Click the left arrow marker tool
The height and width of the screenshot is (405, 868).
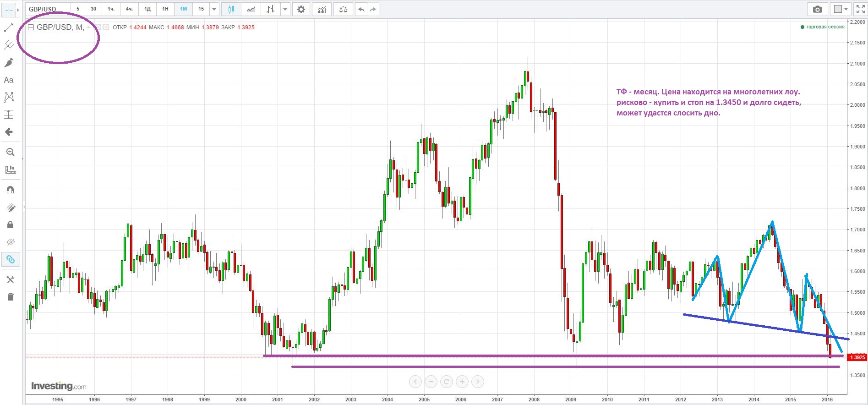[x=9, y=132]
